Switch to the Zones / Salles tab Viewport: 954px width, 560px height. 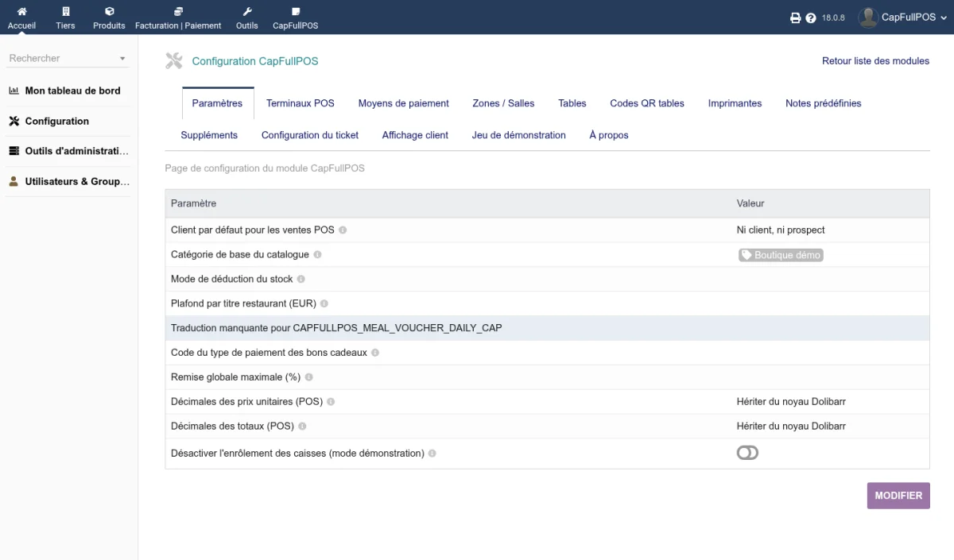click(503, 103)
